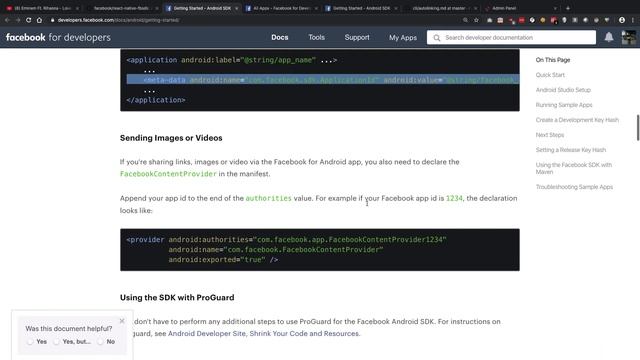Select 'Yes, but...' radio option
The image size is (640, 360).
(56, 342)
